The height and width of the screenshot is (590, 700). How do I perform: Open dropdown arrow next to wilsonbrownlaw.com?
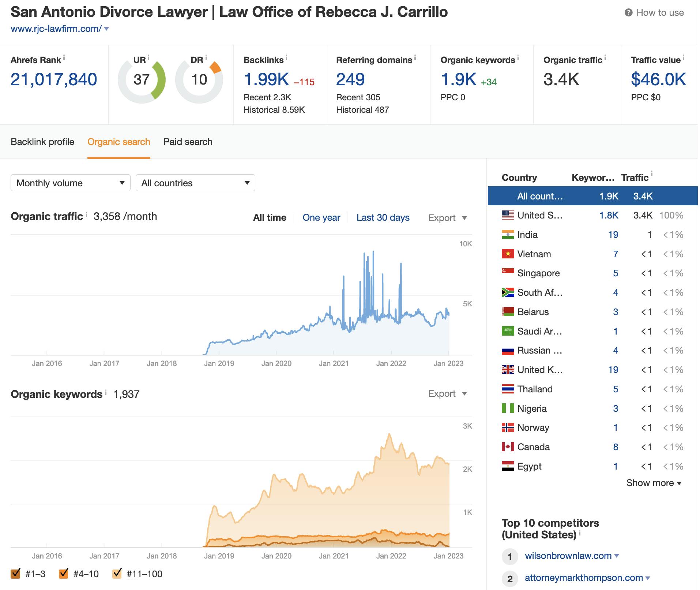(617, 556)
